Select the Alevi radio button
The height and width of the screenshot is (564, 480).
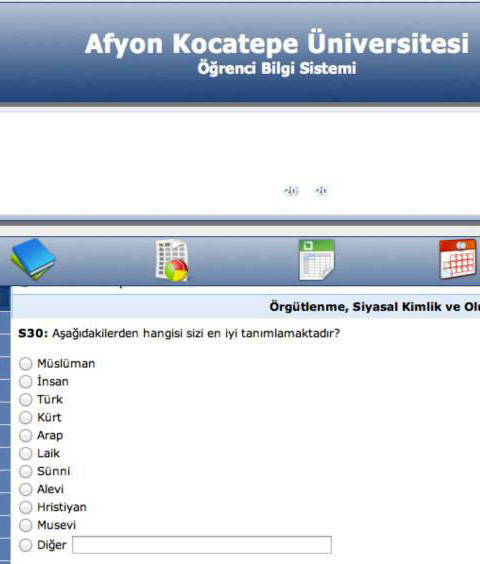click(x=26, y=489)
